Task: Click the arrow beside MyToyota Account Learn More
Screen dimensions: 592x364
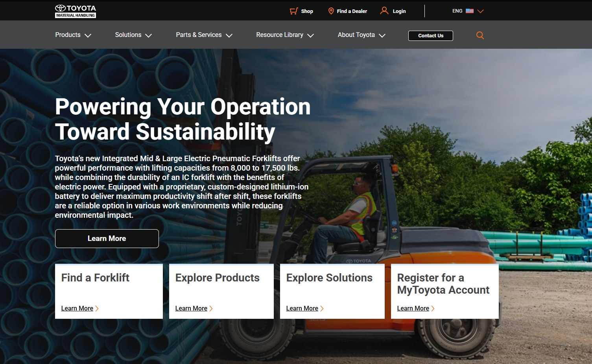Action: click(x=433, y=309)
